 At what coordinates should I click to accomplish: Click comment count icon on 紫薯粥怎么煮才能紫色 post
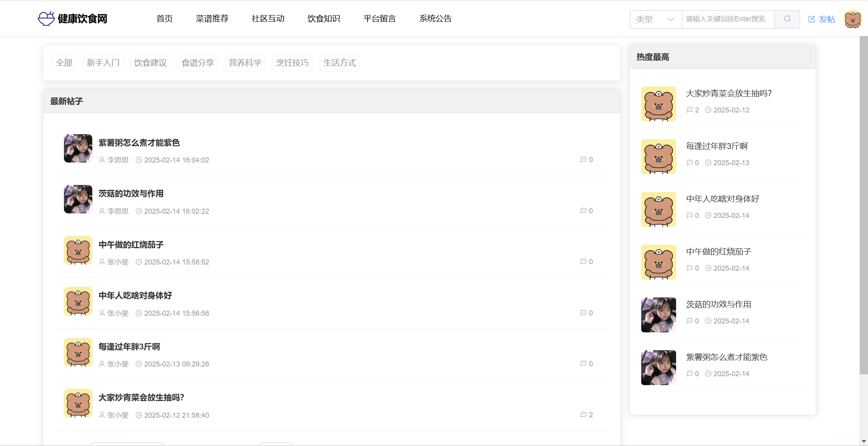pos(583,159)
